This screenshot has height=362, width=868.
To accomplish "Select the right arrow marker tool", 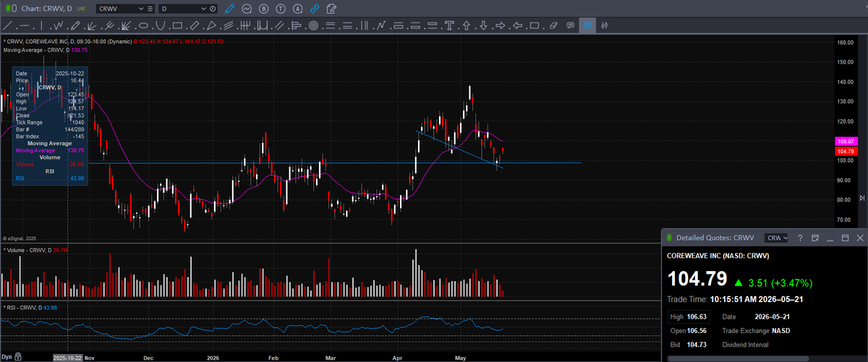I will [500, 25].
